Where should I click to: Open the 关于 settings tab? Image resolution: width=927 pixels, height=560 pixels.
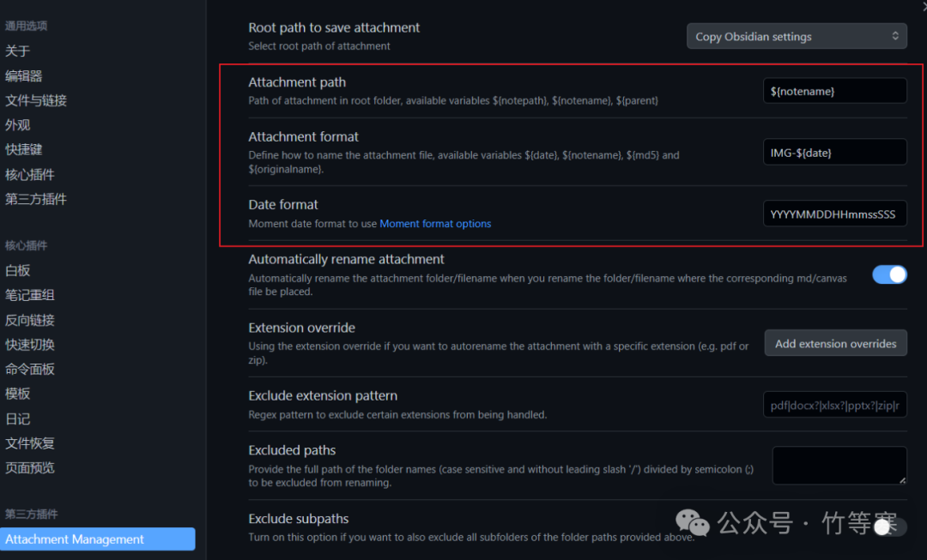click(18, 51)
